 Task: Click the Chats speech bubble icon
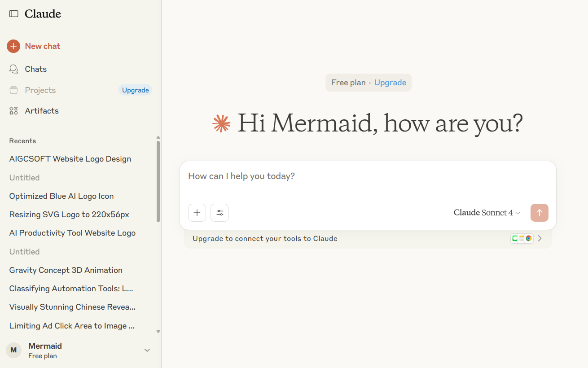[14, 69]
